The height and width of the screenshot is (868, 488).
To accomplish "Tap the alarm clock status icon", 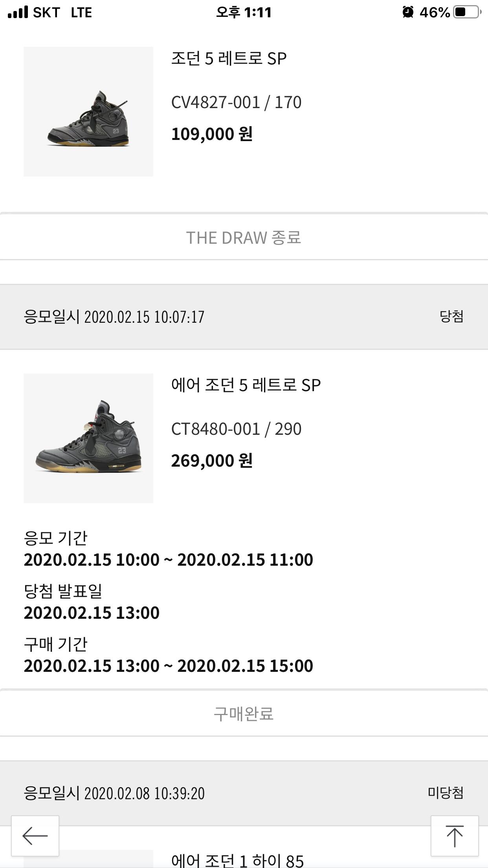I will point(408,12).
